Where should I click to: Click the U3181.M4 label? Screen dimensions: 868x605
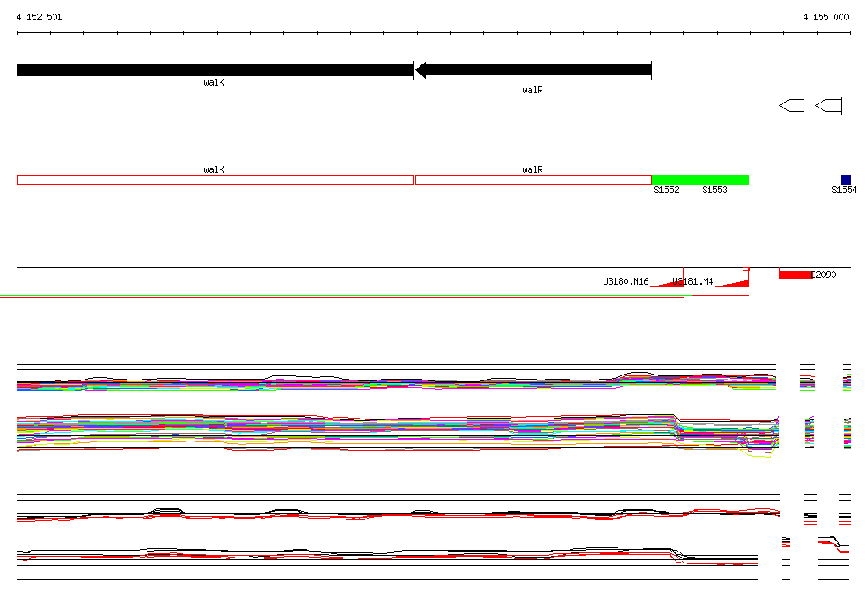[x=693, y=282]
